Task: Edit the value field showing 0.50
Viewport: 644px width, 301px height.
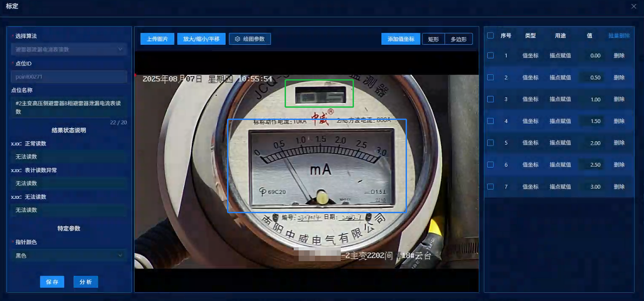Action: coord(592,77)
